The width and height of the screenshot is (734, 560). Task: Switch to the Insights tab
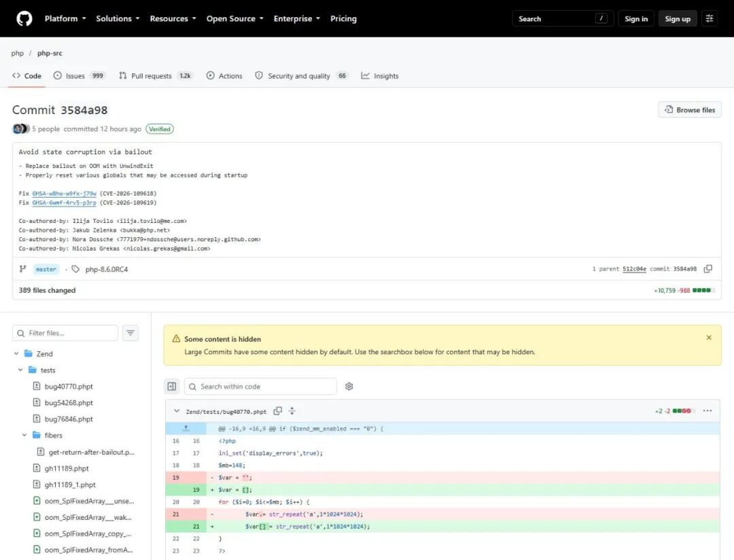(x=380, y=76)
